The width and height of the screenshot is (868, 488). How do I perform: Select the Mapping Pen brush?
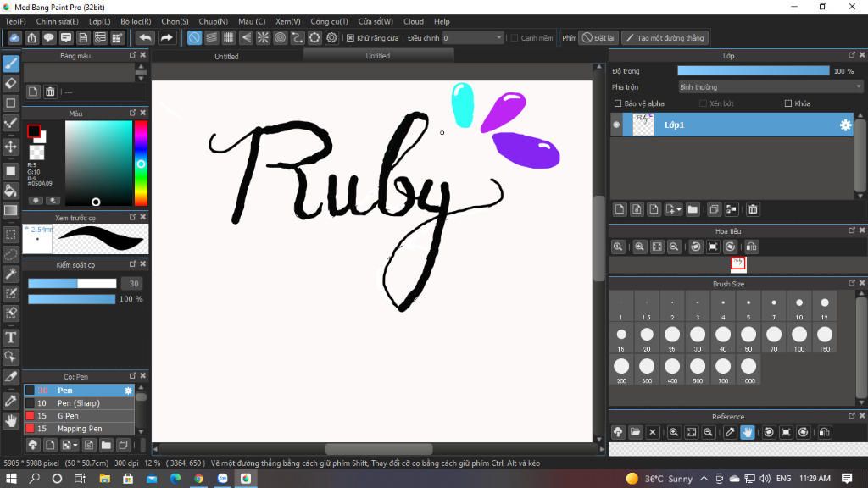pos(79,429)
